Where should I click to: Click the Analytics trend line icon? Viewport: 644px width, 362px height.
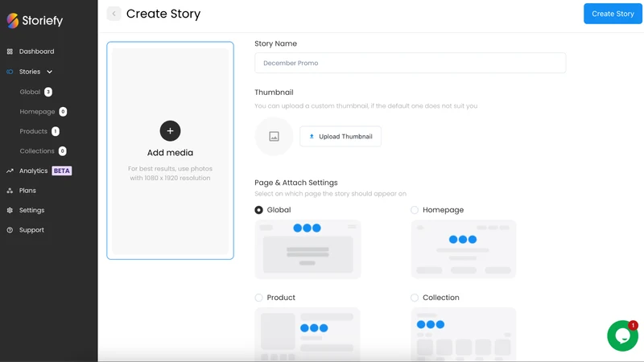[x=10, y=171]
